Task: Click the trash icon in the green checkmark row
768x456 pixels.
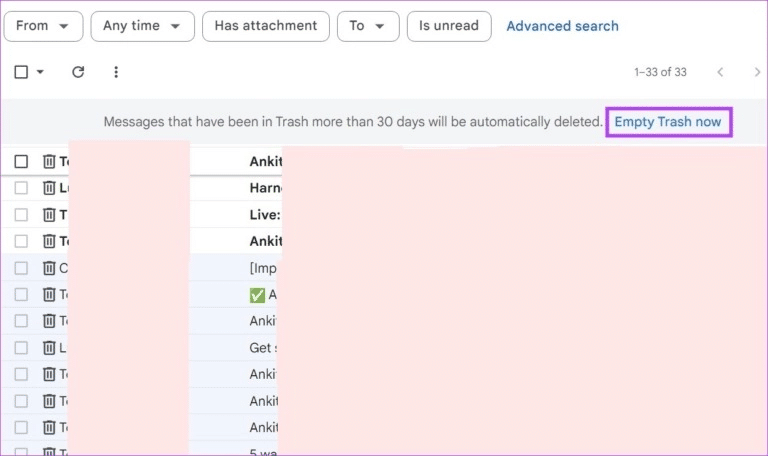Action: 49,294
